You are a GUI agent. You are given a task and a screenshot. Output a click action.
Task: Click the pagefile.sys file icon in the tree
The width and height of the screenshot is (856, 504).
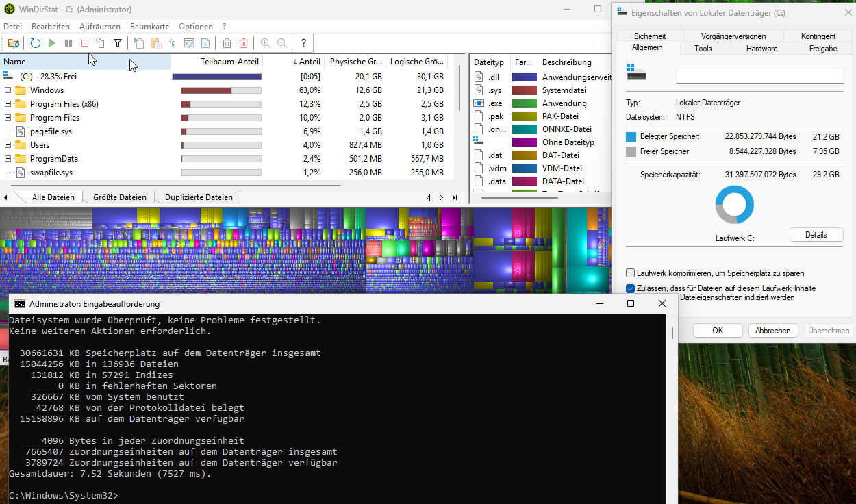click(21, 131)
